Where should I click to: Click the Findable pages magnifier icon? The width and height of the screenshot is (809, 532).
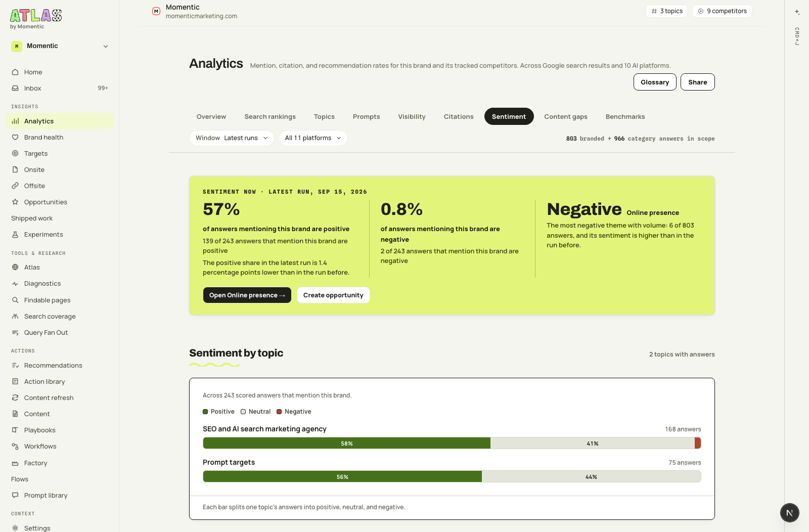click(x=15, y=300)
